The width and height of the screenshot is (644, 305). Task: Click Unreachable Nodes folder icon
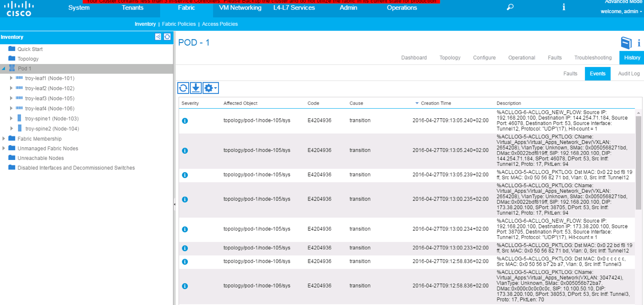click(x=12, y=158)
